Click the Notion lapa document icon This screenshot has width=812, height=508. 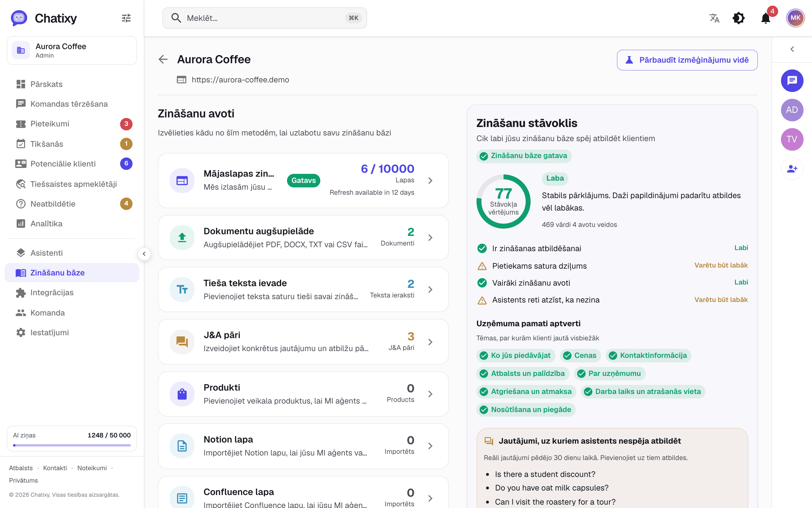tap(182, 446)
